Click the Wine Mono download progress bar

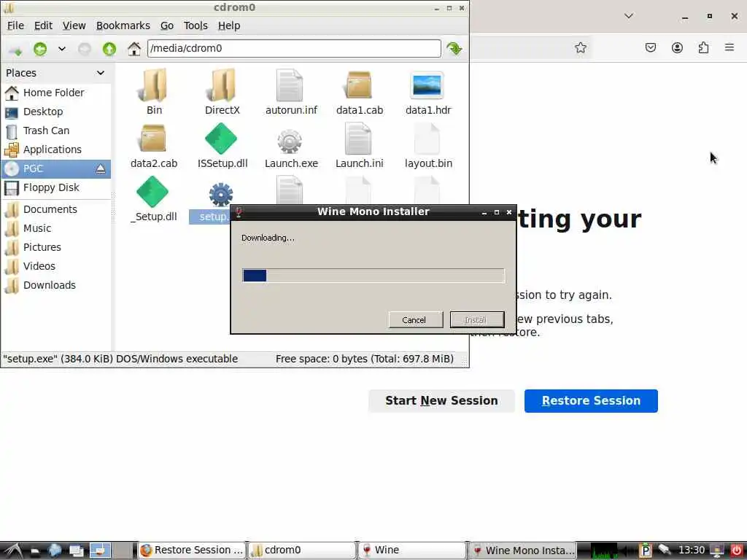coord(373,276)
